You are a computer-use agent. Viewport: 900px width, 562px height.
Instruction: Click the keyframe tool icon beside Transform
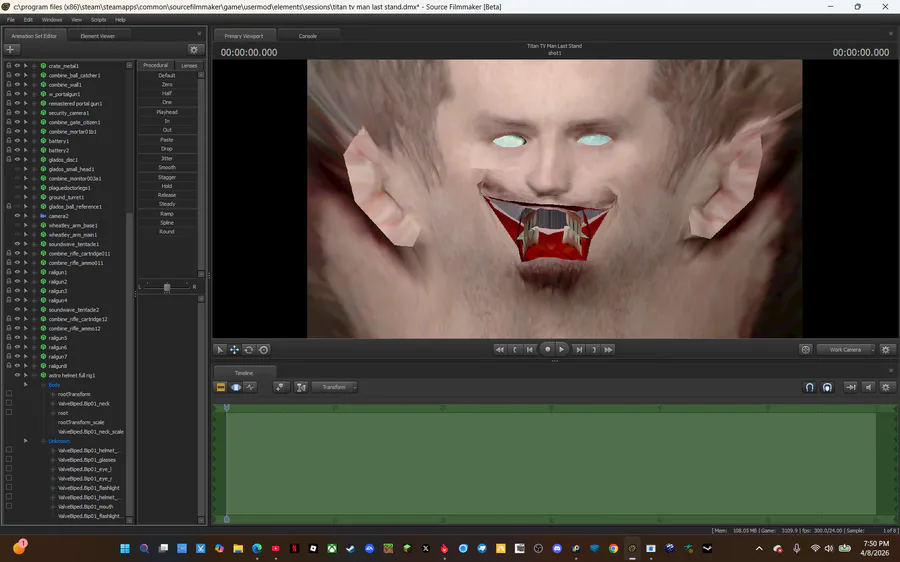(281, 387)
